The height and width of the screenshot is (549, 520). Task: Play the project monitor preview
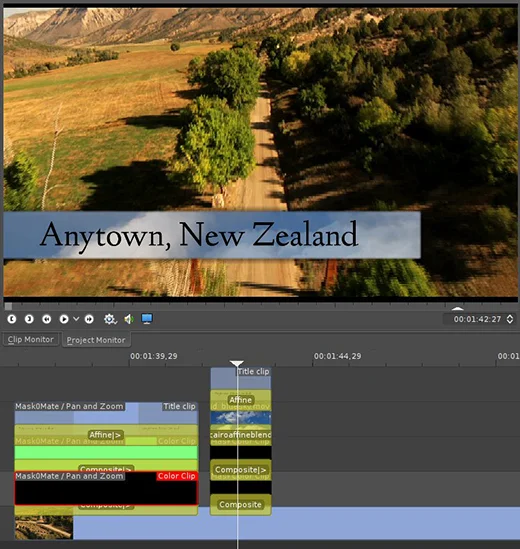click(x=64, y=319)
